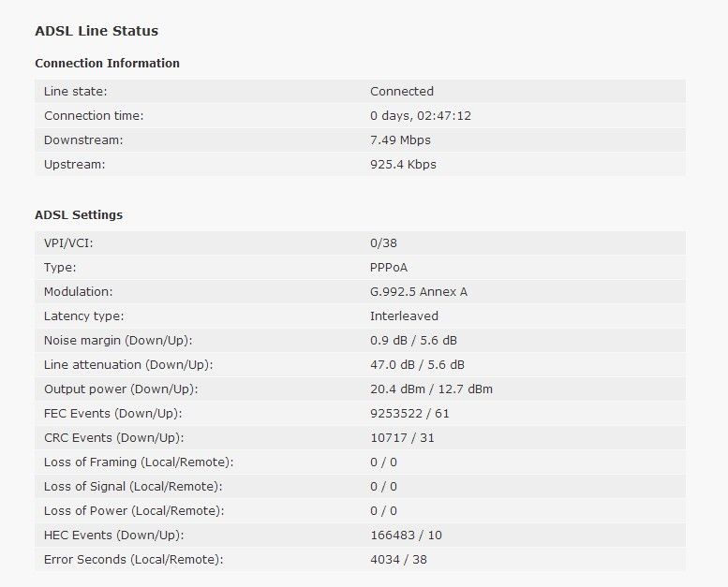This screenshot has height=587, width=728.
Task: Select the Error Seconds value 4034 / 38
Action: point(398,559)
